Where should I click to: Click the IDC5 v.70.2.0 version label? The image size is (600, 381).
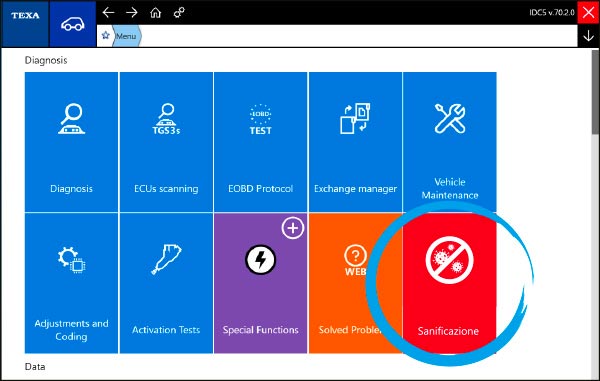(x=552, y=12)
